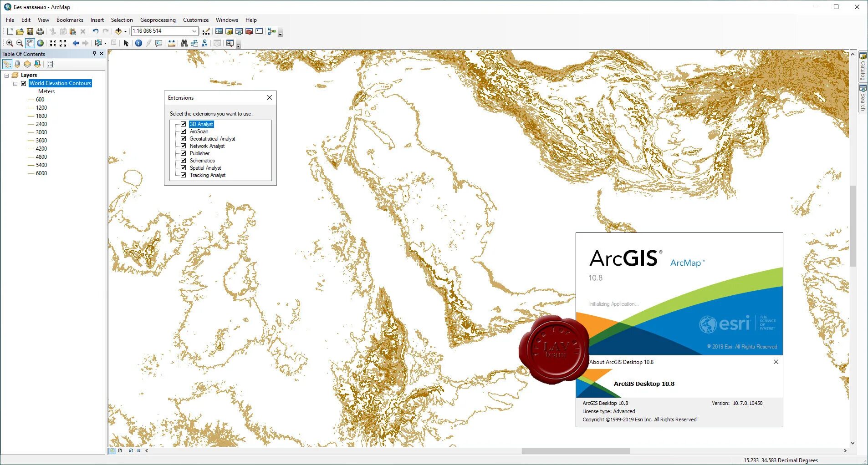The image size is (868, 465).
Task: Paste from clipboard toolbar icon
Action: pyautogui.click(x=72, y=31)
